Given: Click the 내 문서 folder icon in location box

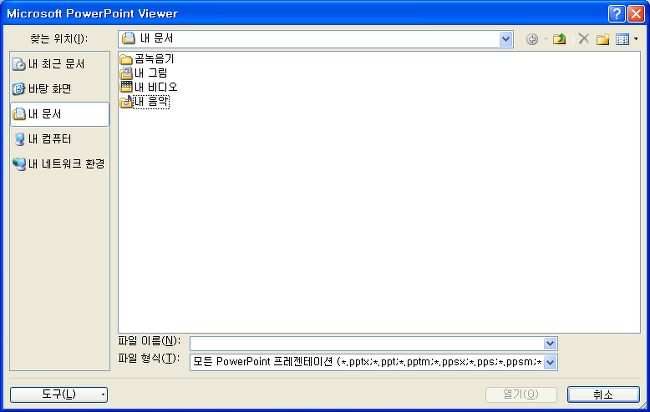Looking at the screenshot, I should click(x=129, y=39).
